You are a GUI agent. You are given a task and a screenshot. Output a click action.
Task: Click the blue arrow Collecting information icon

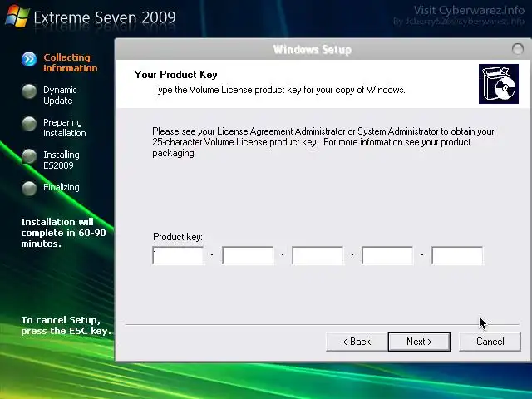click(x=29, y=59)
